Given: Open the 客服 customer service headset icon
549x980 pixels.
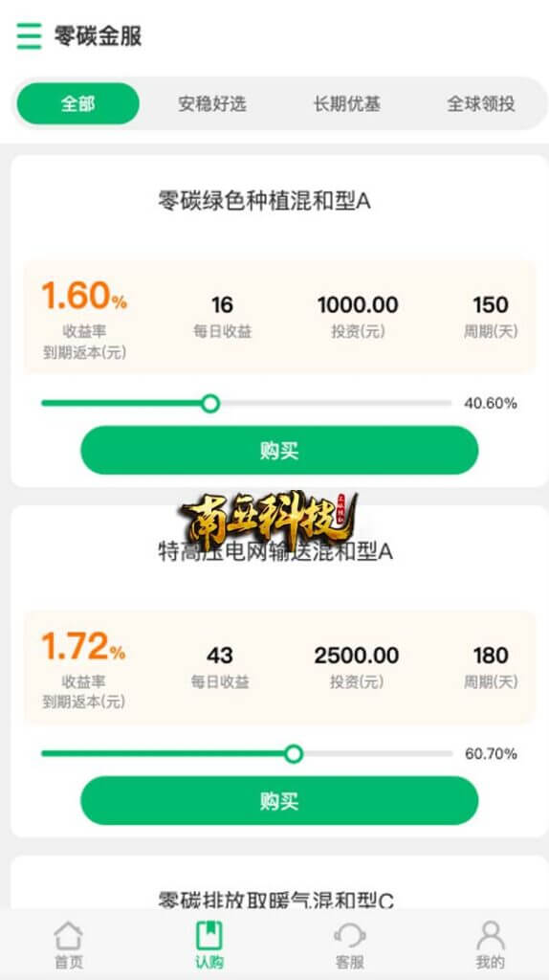Looking at the screenshot, I should (x=349, y=936).
